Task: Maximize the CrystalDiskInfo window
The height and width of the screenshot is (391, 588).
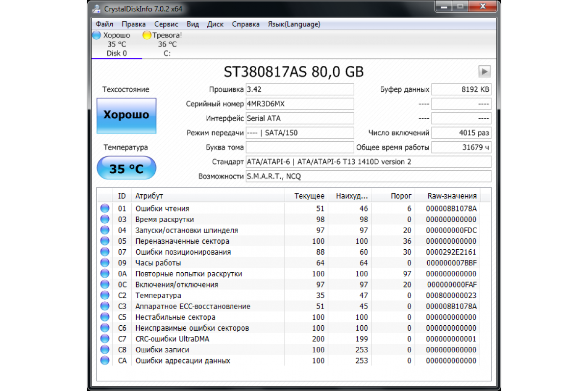Action: click(460, 7)
